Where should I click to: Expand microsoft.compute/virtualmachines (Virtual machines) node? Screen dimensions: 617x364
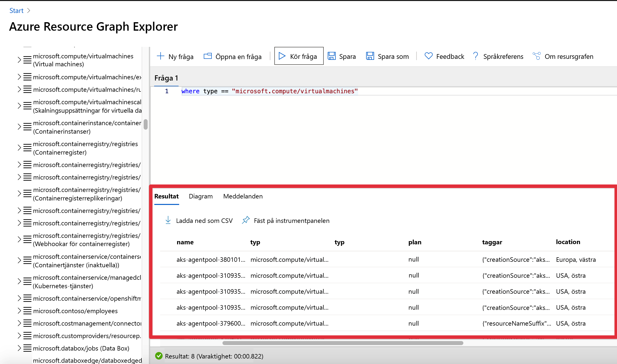coord(19,60)
